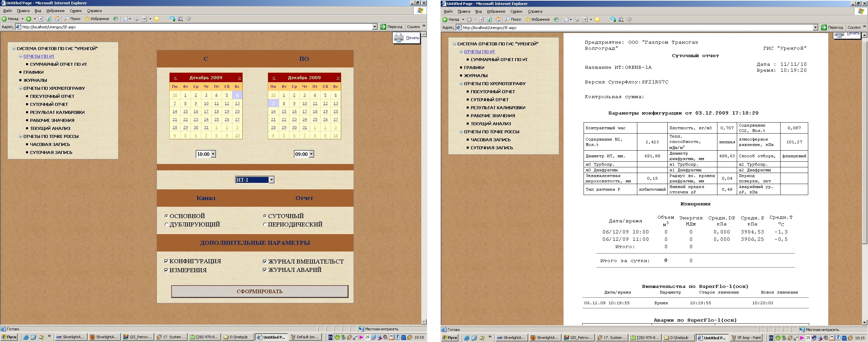868x342 pixels.
Task: Click the Skype icon in left browser toolbar
Action: (172, 19)
